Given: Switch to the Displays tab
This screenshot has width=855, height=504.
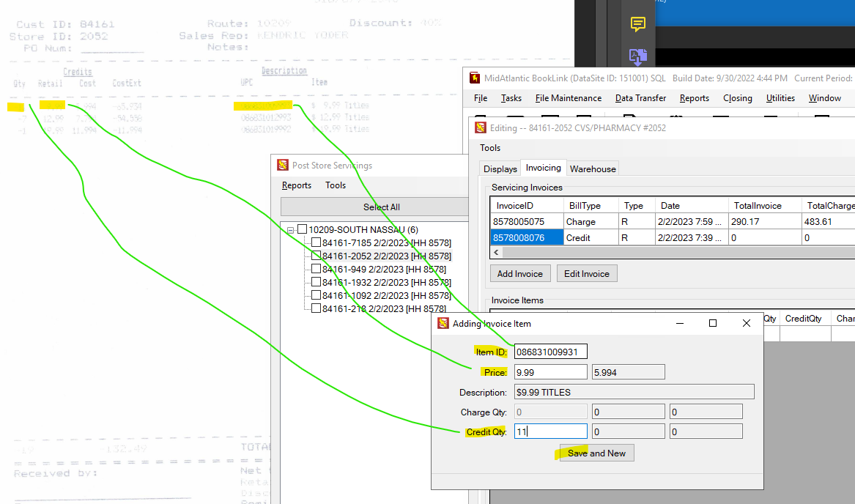Looking at the screenshot, I should [500, 168].
